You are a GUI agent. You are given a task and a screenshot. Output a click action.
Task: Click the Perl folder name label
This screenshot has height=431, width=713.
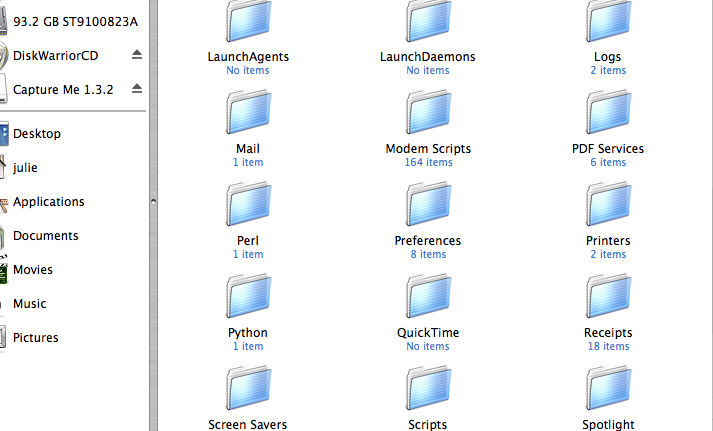click(x=248, y=241)
